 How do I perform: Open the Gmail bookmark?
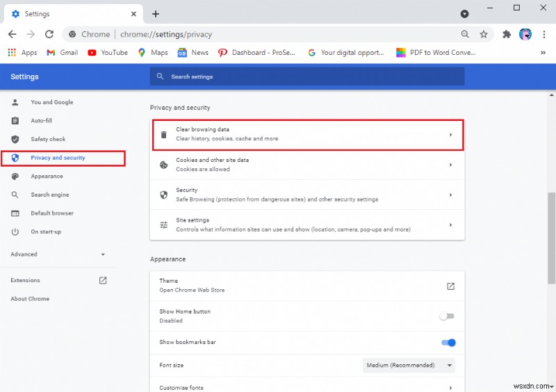pyautogui.click(x=62, y=52)
